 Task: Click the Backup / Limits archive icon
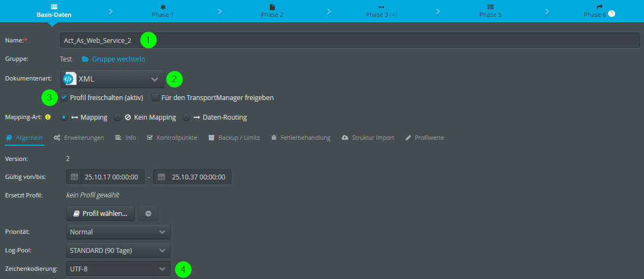point(212,138)
